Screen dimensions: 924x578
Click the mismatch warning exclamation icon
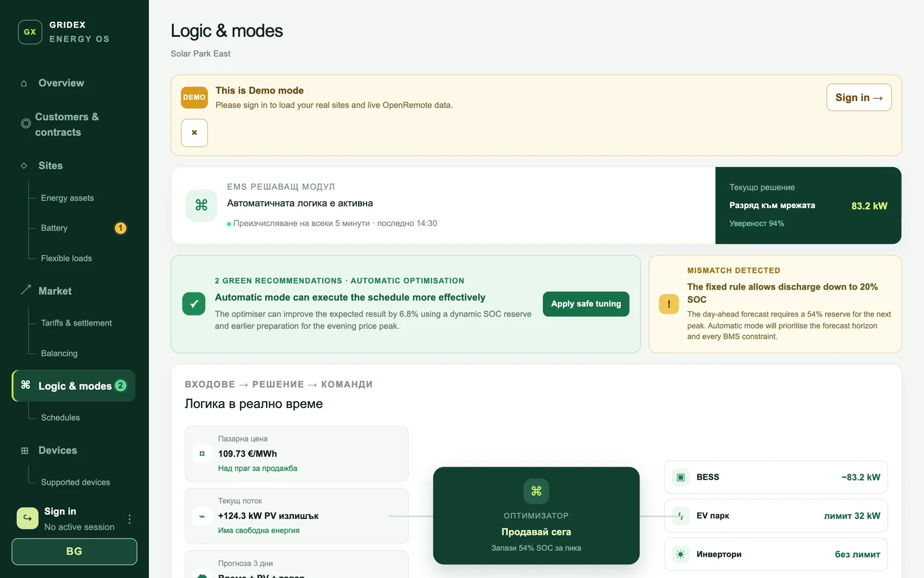pyautogui.click(x=669, y=304)
